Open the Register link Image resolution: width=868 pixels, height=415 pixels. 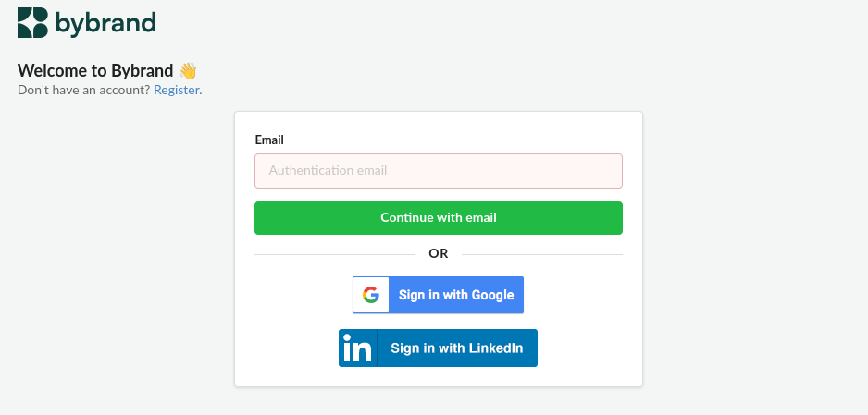coord(176,90)
